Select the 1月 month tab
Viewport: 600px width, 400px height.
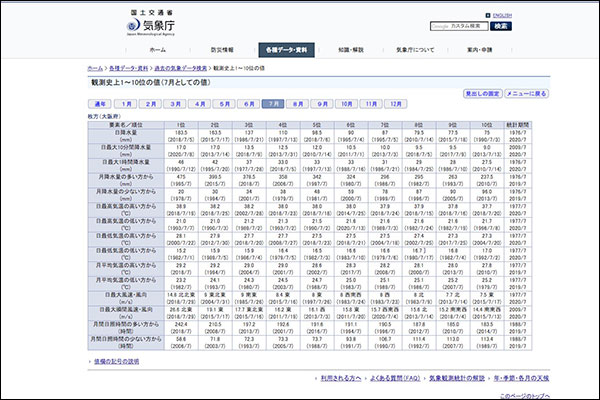tap(126, 103)
